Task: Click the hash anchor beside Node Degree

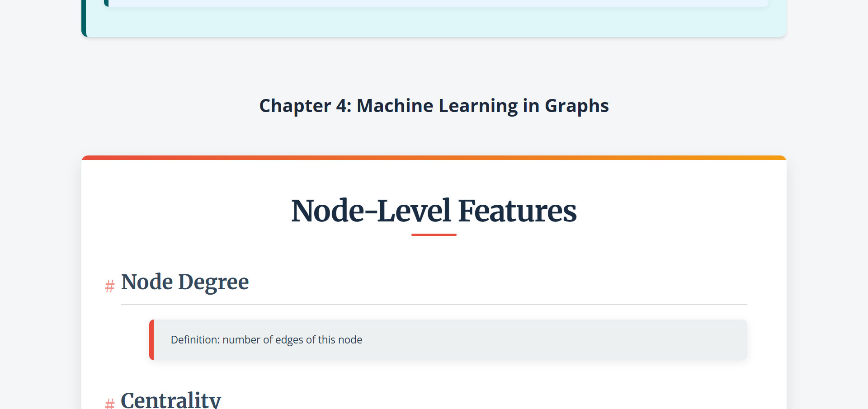Action: 109,286
